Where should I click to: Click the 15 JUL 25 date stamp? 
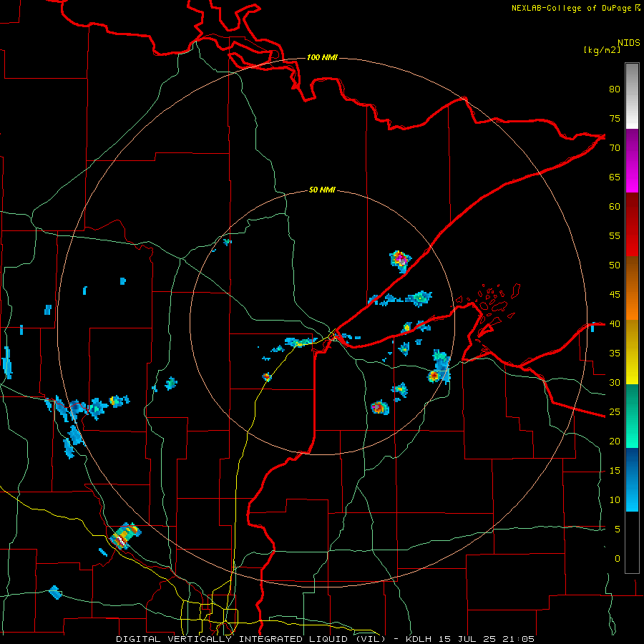(x=468, y=639)
